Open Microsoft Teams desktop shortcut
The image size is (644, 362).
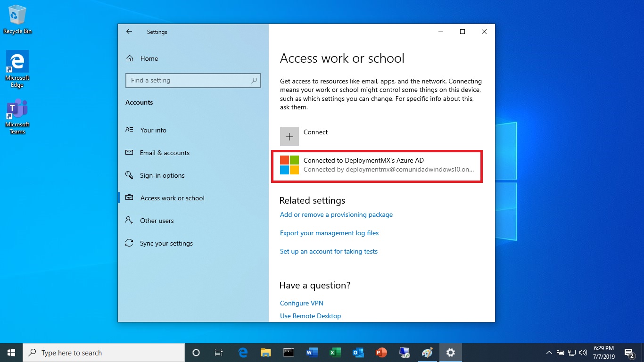(x=17, y=116)
